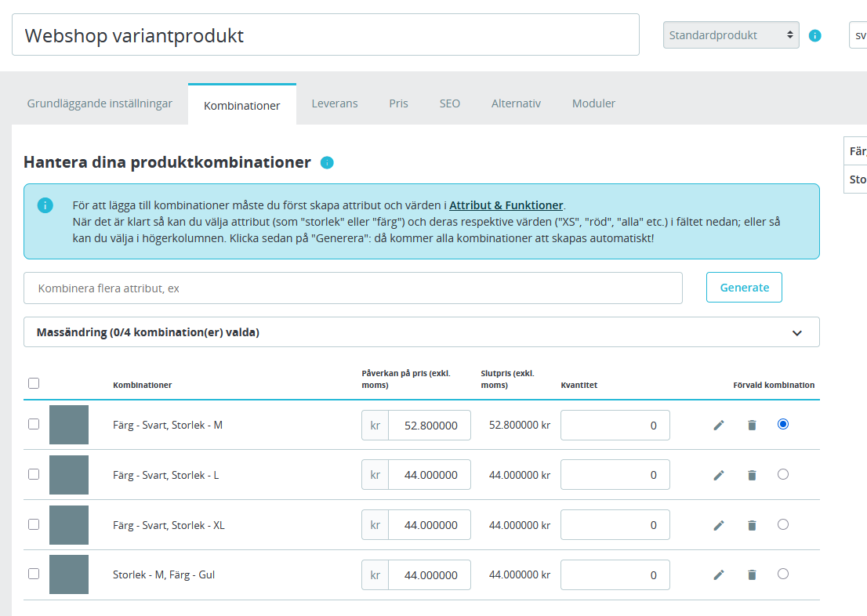
Task: Click info icon beside Standardprodukt dropdown
Action: [x=814, y=35]
